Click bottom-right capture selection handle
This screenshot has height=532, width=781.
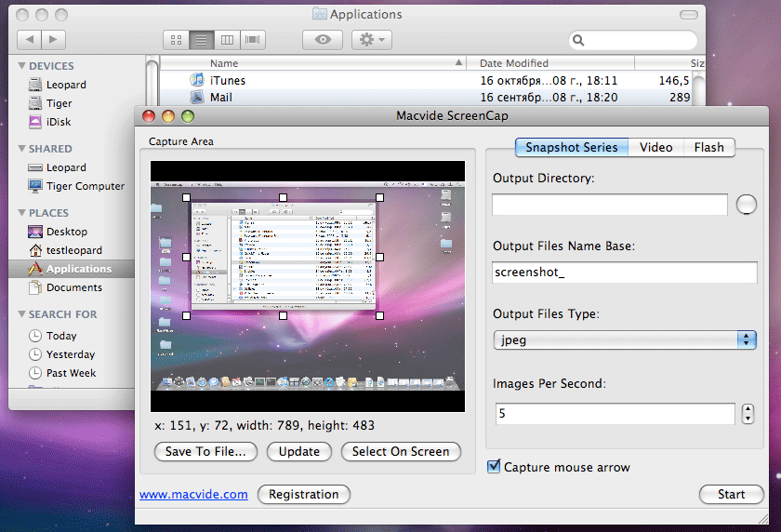pyautogui.click(x=379, y=315)
